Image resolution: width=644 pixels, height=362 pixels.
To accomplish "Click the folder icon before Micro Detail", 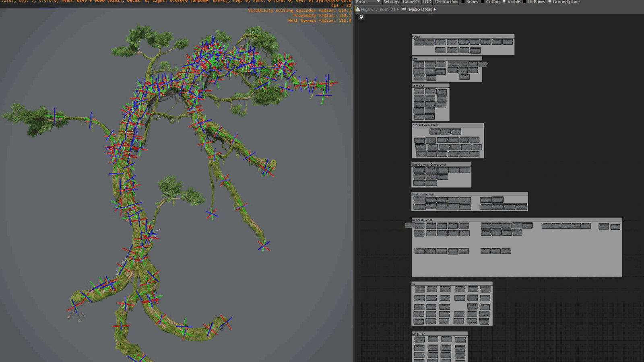I will (x=404, y=9).
